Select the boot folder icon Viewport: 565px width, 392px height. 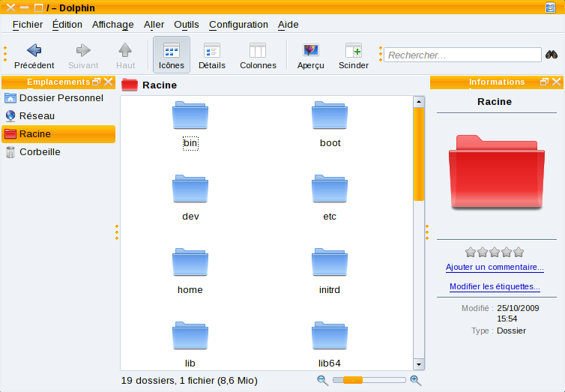coord(330,115)
